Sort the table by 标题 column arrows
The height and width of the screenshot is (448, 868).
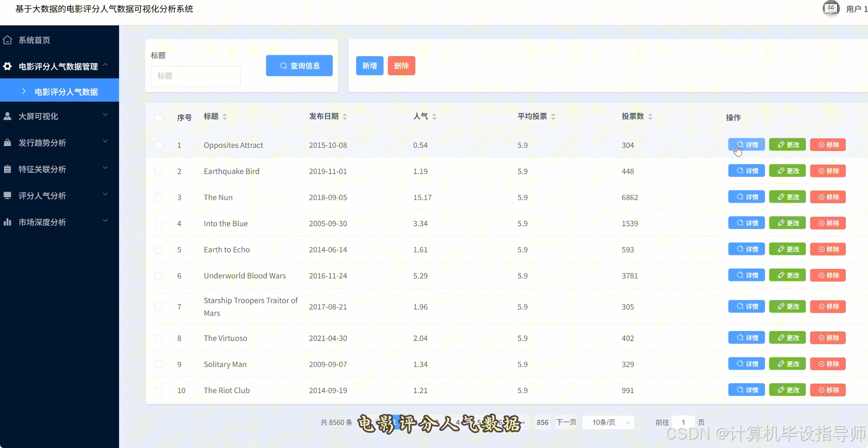click(225, 117)
